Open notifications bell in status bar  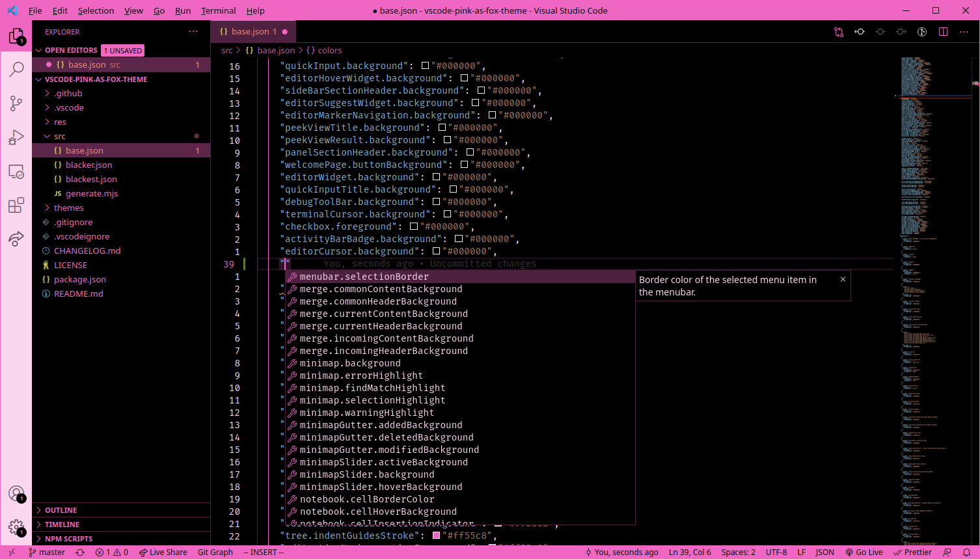(x=966, y=552)
